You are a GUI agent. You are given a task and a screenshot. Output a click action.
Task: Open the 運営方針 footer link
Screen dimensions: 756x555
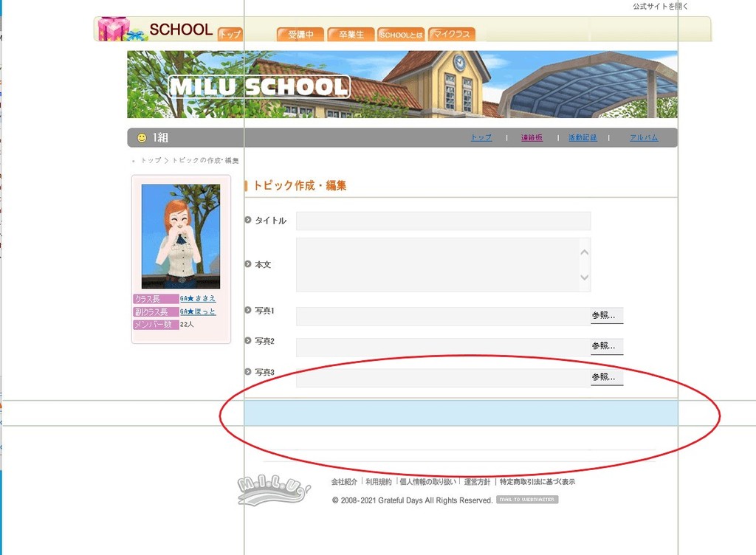[477, 482]
